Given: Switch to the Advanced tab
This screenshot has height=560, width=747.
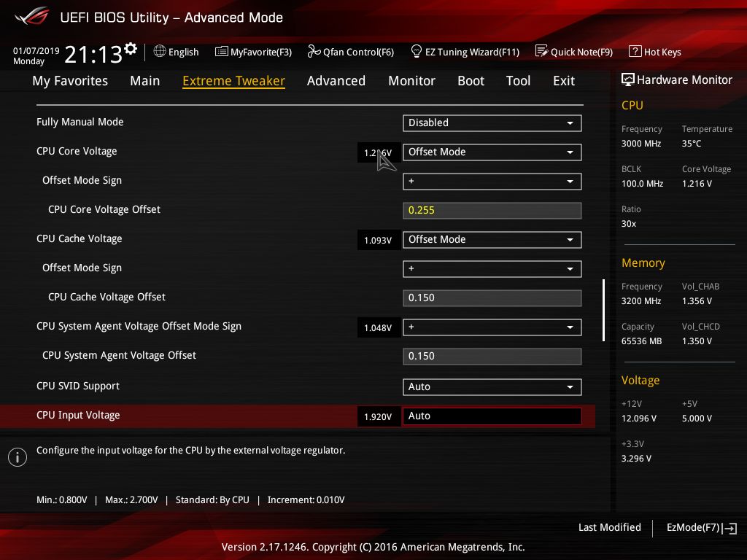Looking at the screenshot, I should (336, 81).
